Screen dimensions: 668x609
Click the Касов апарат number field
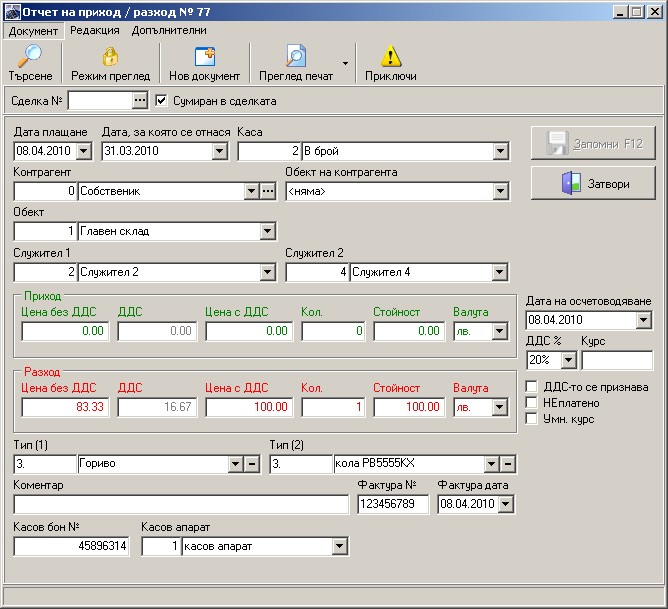point(161,546)
